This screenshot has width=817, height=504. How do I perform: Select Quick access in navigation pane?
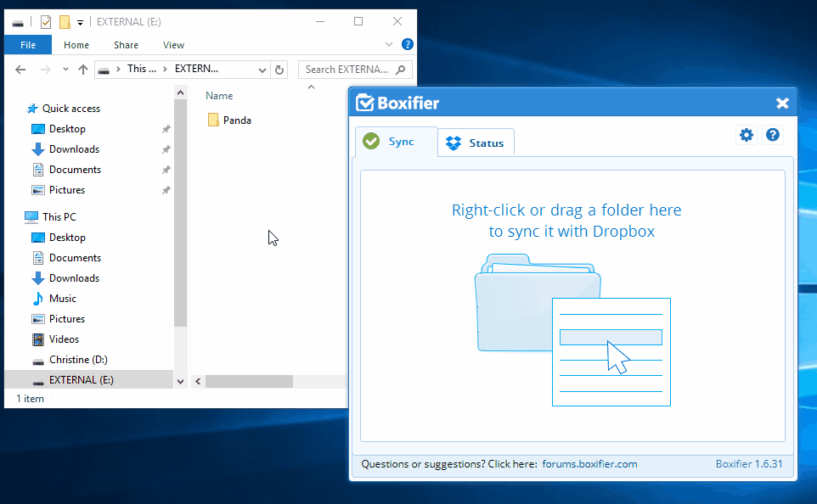pyautogui.click(x=71, y=109)
